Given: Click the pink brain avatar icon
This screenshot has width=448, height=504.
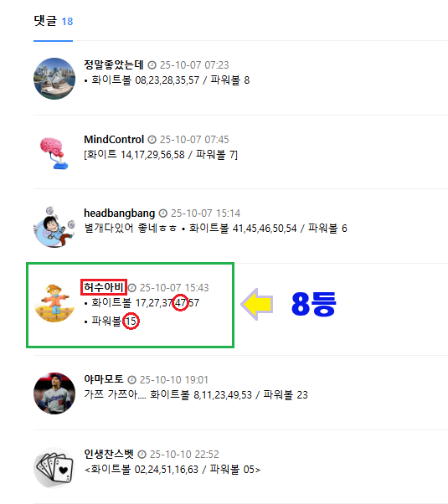Looking at the screenshot, I should pos(54,153).
